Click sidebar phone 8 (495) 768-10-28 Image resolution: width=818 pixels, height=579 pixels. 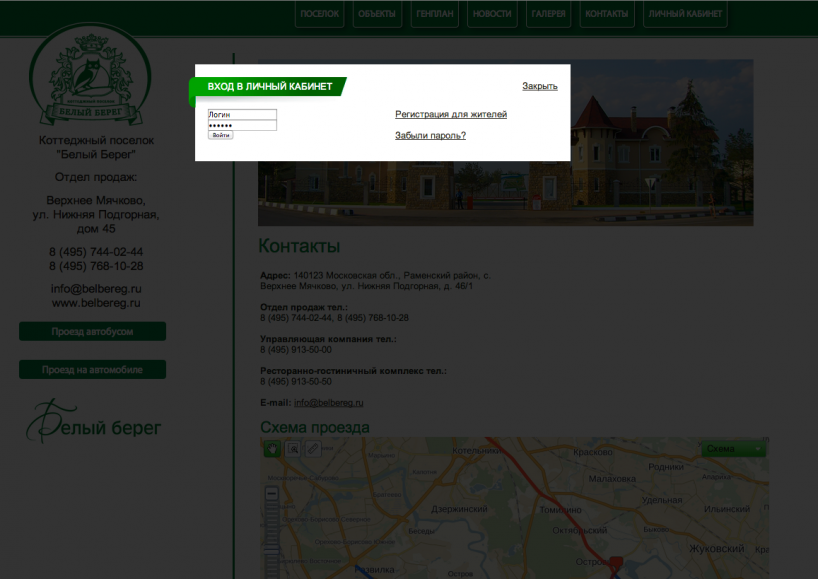coord(96,266)
